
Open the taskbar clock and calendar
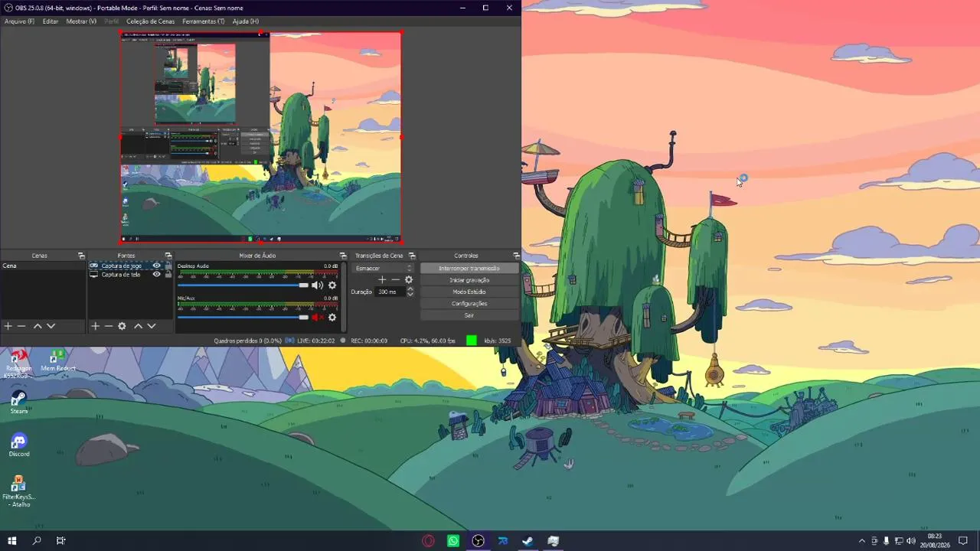coord(934,541)
